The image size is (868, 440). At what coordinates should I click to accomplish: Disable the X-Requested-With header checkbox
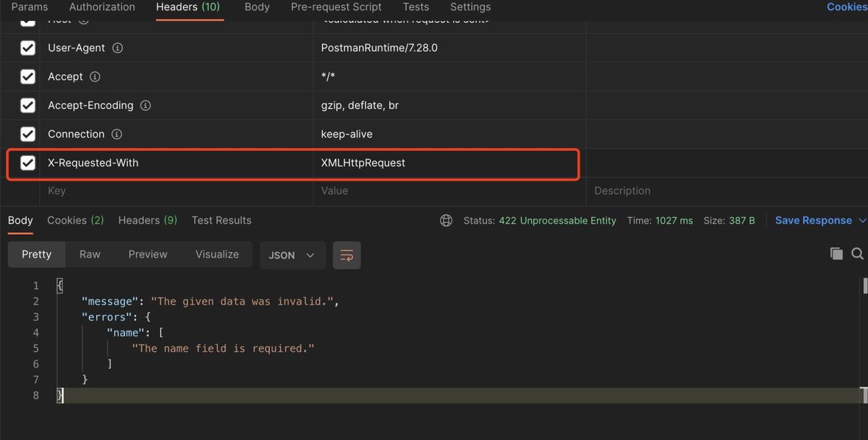(28, 163)
